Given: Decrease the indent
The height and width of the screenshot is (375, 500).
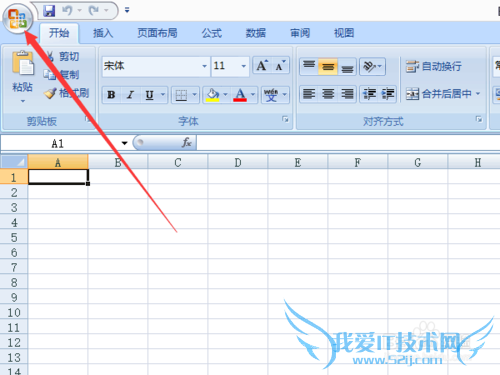Looking at the screenshot, I should pos(369,94).
